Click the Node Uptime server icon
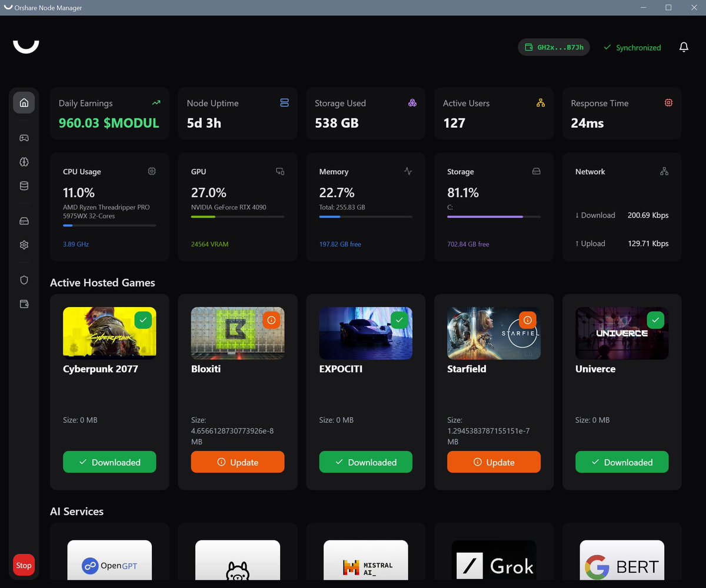This screenshot has height=588, width=706. 284,102
